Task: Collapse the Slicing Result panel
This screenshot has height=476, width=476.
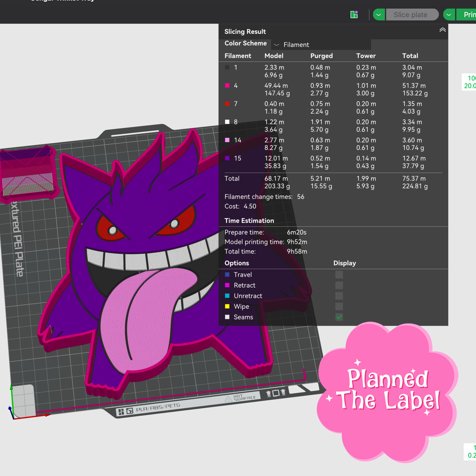Action: click(443, 30)
